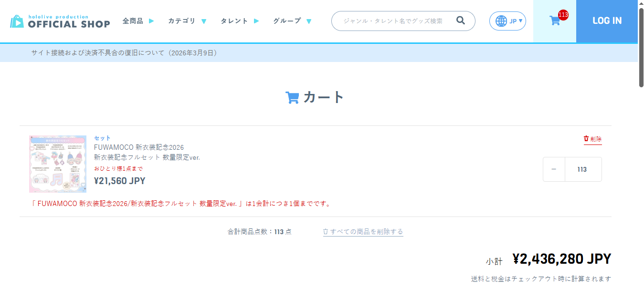Image resolution: width=644 pixels, height=289 pixels.
Task: Open the FUWAMOCO 新衣装記念2026 product title
Action: pyautogui.click(x=139, y=147)
